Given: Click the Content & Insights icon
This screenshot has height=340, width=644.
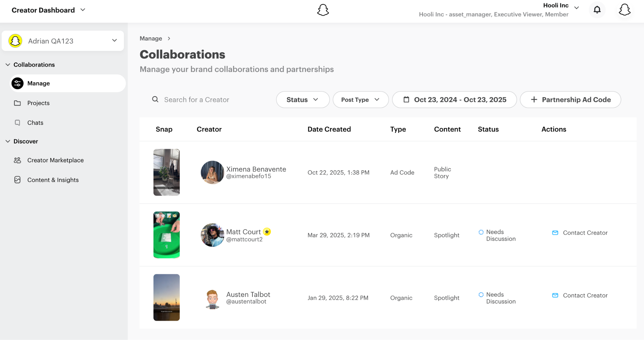Looking at the screenshot, I should [x=18, y=180].
